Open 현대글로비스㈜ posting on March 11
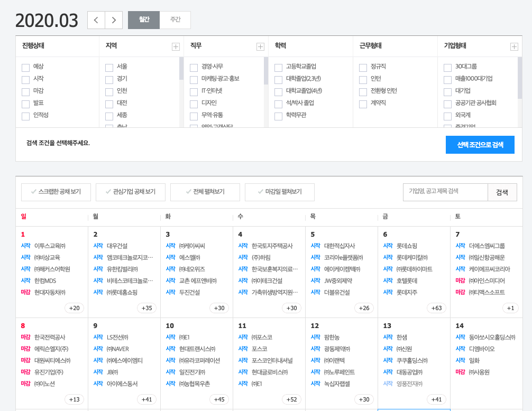The height and width of the screenshot is (411, 532). (270, 372)
